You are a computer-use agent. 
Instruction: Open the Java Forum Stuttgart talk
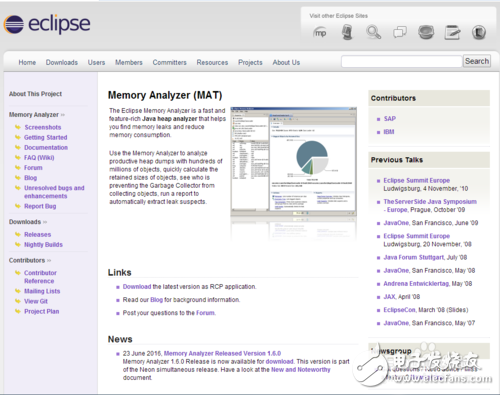(414, 257)
